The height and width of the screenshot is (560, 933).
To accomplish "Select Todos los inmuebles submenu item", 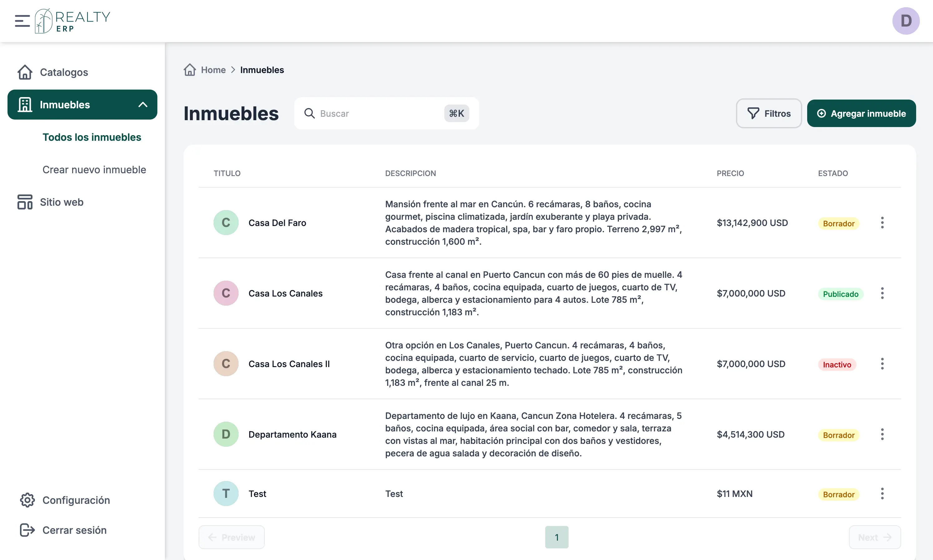I will pos(92,137).
